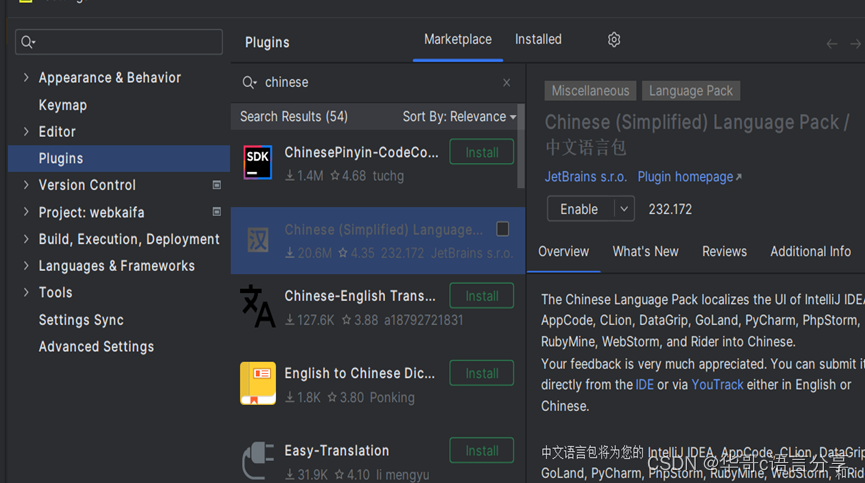Expand Languages & Frameworks section
This screenshot has width=865, height=483.
coord(26,265)
